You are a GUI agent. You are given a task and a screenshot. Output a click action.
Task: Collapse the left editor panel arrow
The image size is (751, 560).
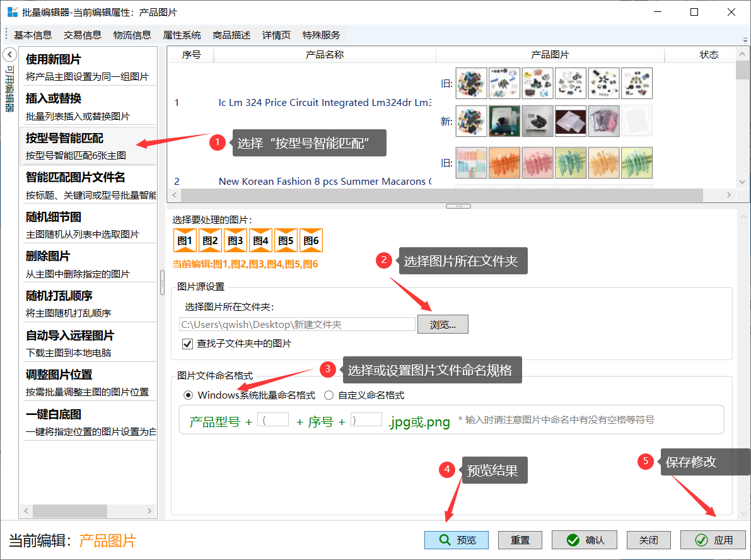pyautogui.click(x=9, y=54)
